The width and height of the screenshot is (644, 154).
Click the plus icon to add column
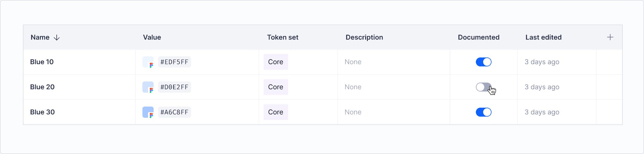(610, 37)
